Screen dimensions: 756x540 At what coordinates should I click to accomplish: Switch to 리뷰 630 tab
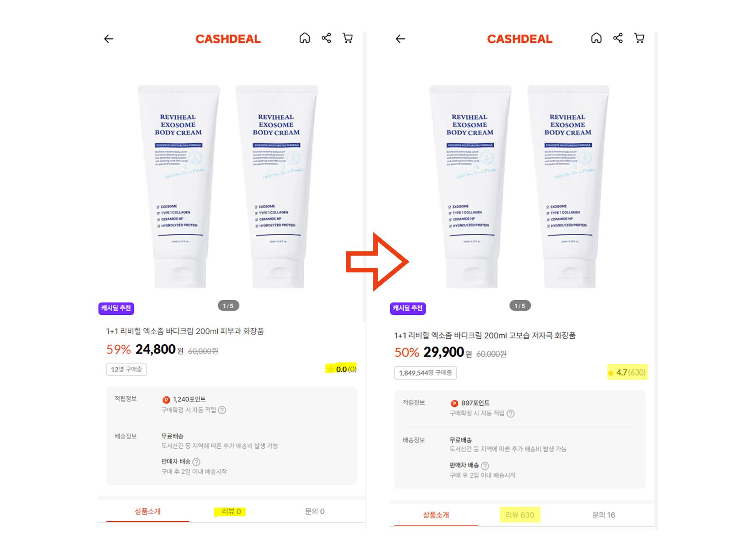pyautogui.click(x=520, y=515)
